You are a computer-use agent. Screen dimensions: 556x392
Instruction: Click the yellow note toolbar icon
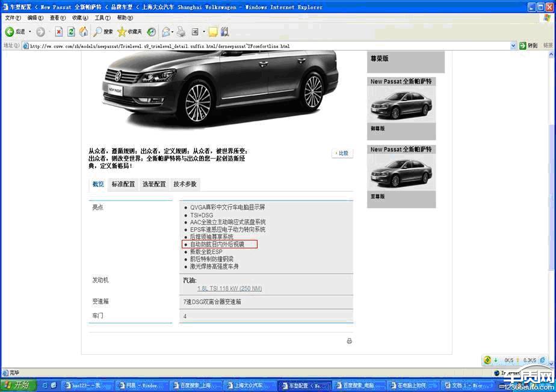click(x=213, y=32)
